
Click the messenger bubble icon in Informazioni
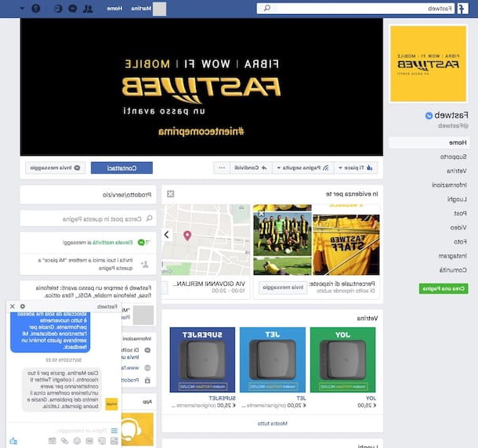(x=147, y=350)
